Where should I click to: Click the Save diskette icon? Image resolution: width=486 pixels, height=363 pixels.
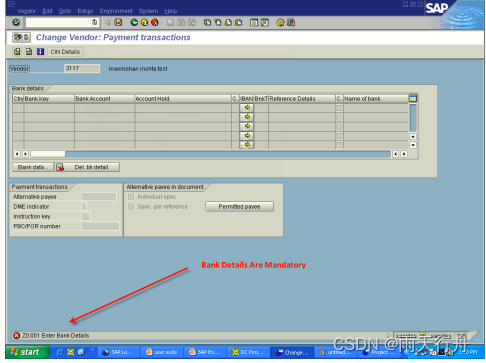click(118, 22)
